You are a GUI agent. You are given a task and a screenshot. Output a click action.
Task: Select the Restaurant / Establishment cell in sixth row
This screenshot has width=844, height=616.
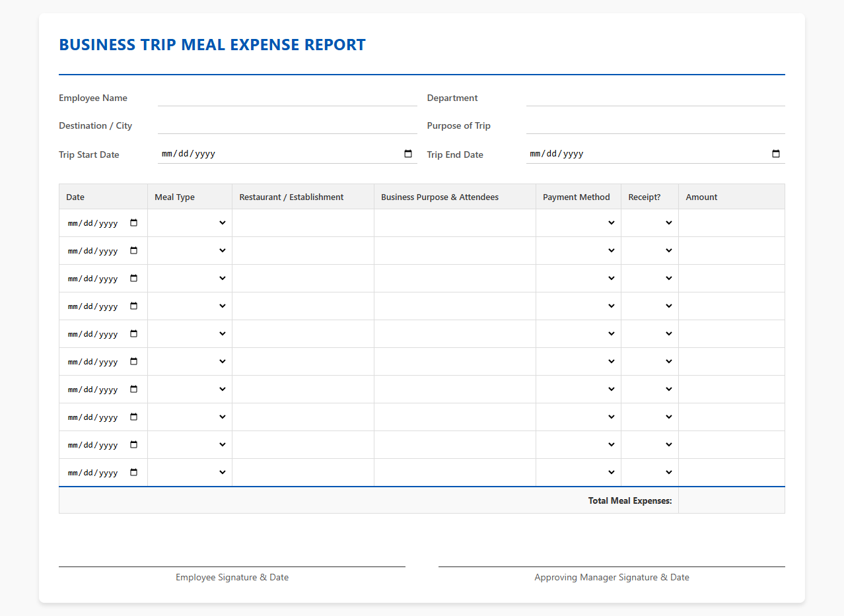coord(303,362)
